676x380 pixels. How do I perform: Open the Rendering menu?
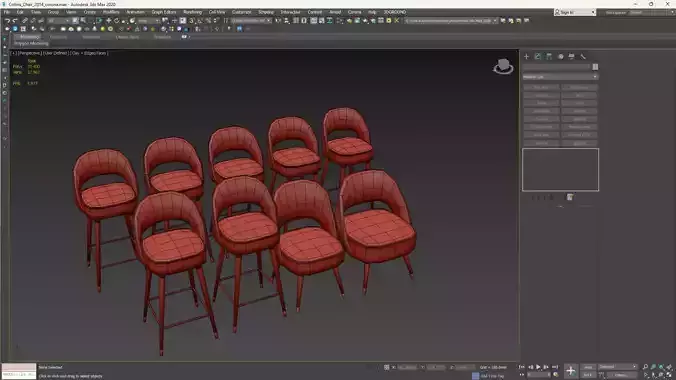(193, 12)
